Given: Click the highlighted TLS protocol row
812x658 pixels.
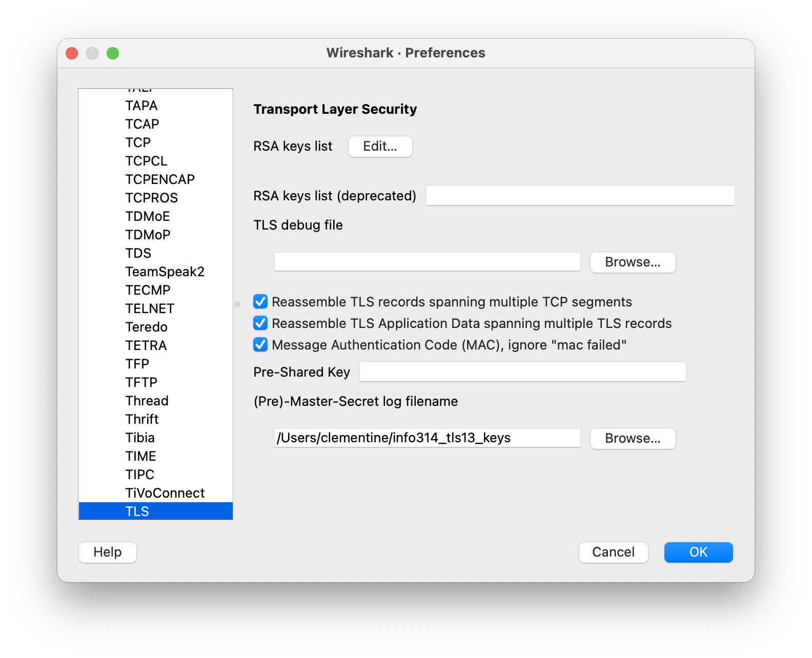Looking at the screenshot, I should tap(156, 511).
